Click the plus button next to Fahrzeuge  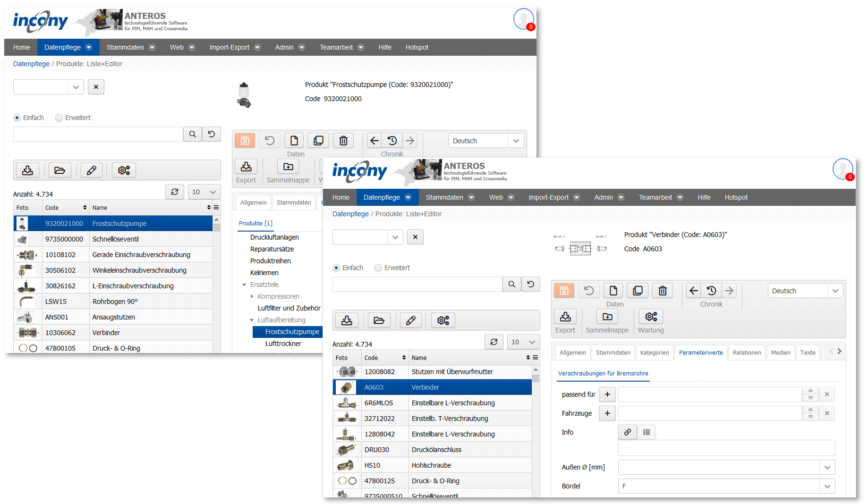point(607,413)
